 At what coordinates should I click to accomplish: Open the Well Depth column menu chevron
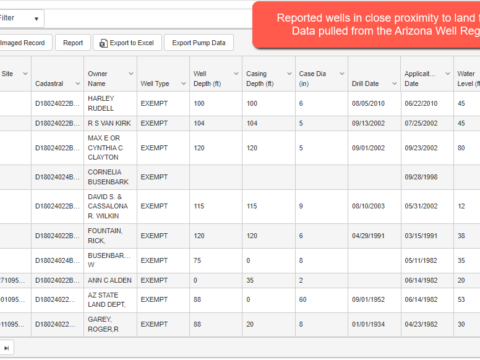pos(236,74)
